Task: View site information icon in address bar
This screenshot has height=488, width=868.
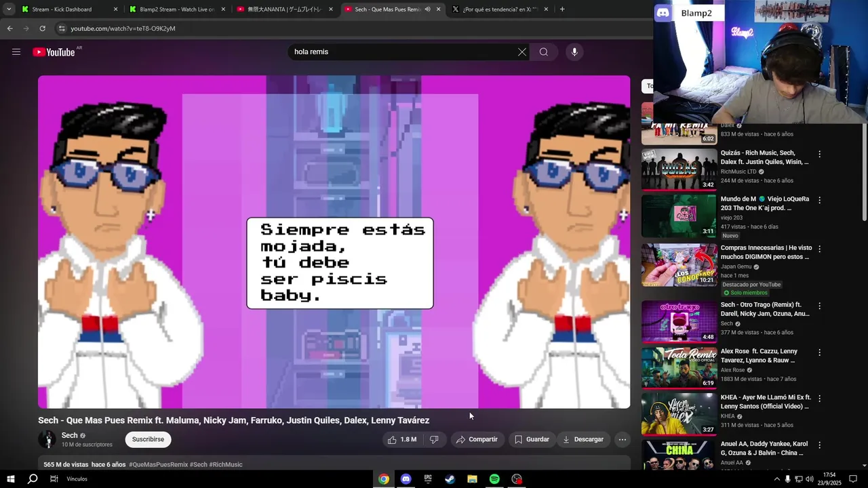Action: [x=62, y=28]
